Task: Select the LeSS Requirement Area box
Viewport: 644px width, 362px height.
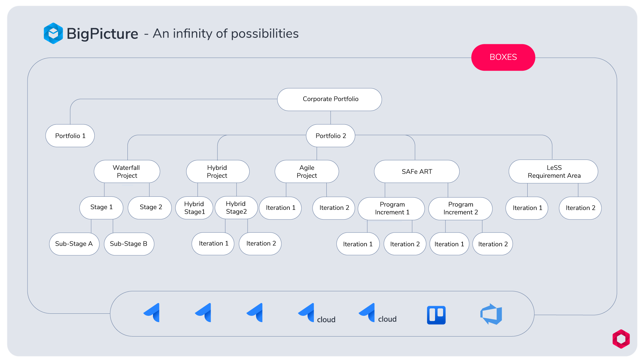Action: coord(553,171)
